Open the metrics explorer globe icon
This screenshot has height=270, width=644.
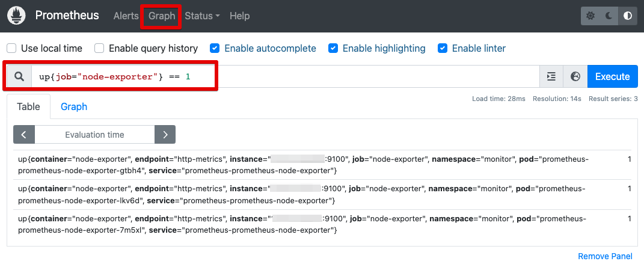pyautogui.click(x=575, y=76)
